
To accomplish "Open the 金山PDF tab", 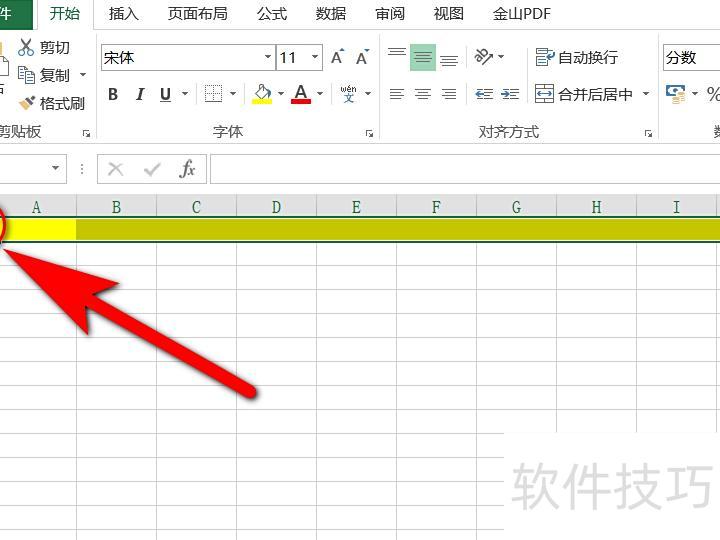I will point(522,14).
